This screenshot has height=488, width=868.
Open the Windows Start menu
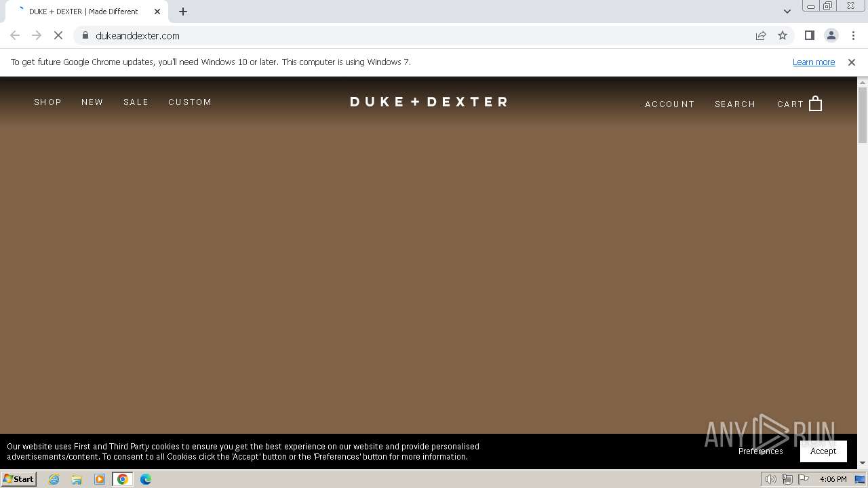[18, 479]
